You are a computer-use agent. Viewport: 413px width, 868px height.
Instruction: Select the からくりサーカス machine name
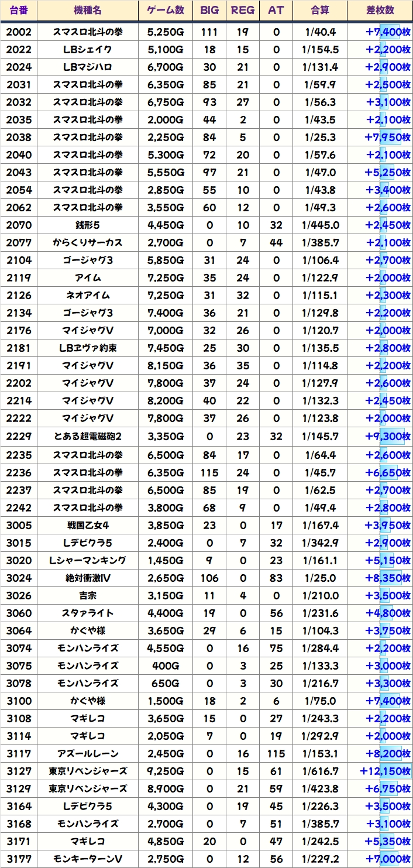pos(88,242)
